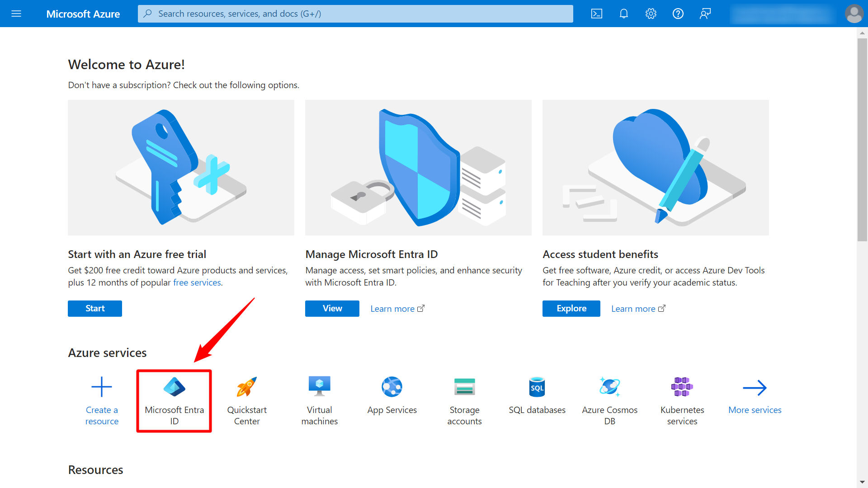Click the Entra ID shield image
This screenshot has height=488, width=868.
[x=418, y=168]
